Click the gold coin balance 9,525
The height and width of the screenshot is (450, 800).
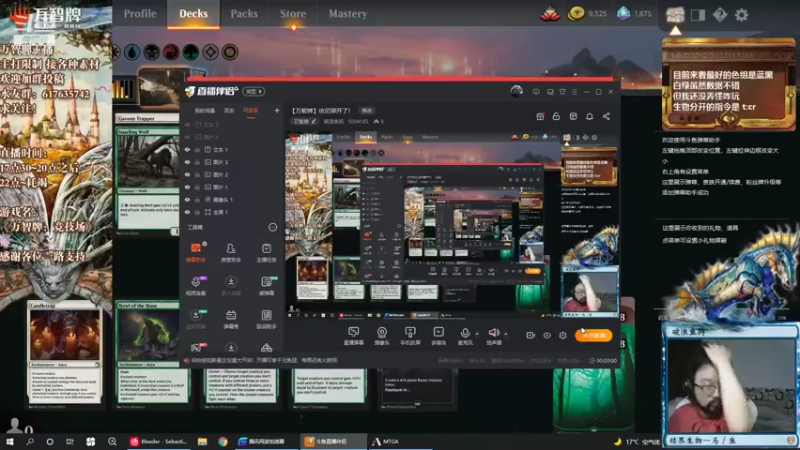[x=588, y=14]
